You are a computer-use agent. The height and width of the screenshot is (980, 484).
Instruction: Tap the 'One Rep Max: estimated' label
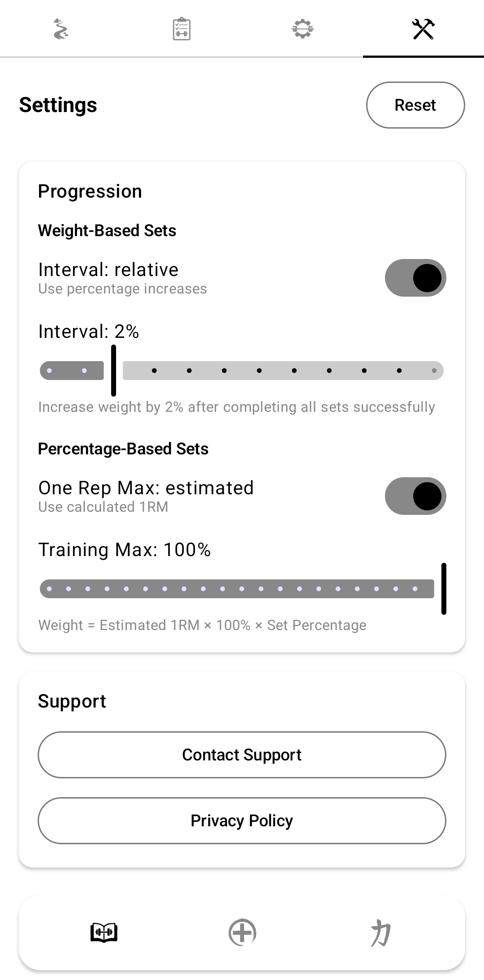(146, 488)
